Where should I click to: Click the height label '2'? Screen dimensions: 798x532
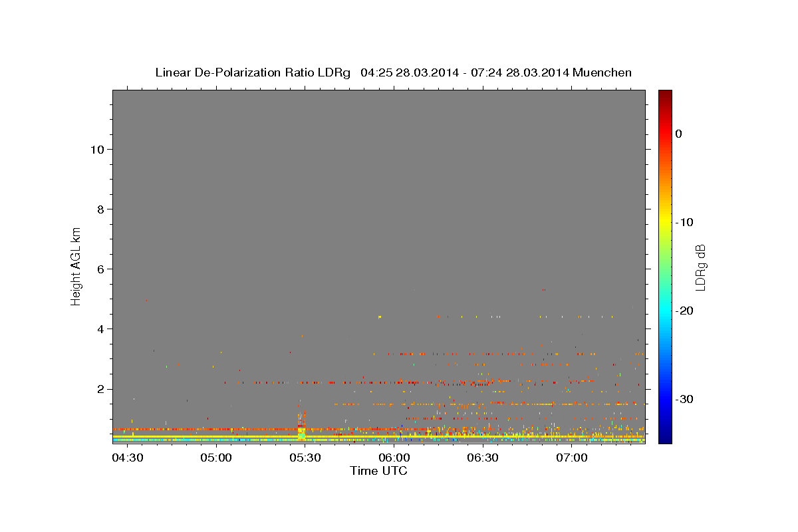click(99, 388)
